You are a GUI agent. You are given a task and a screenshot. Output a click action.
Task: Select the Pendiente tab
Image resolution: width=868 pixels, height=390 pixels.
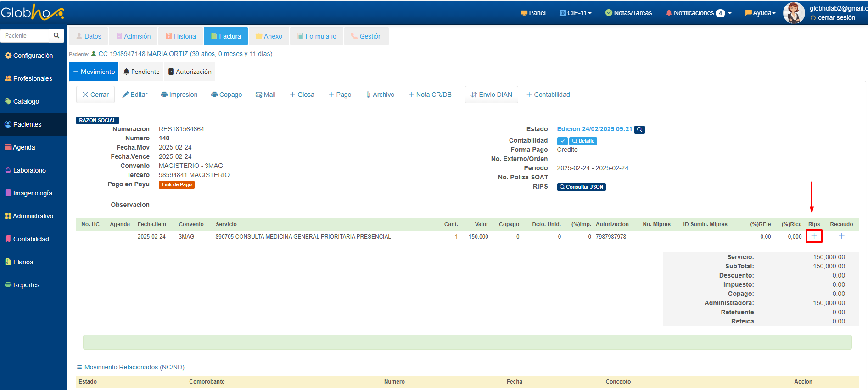(141, 72)
